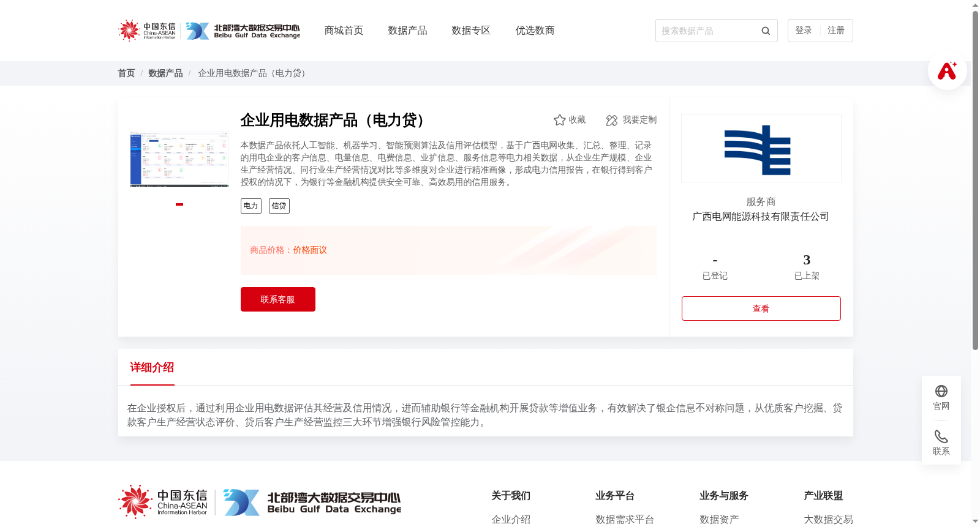This screenshot has width=980, height=527.
Task: Click the 已登记 label
Action: (x=715, y=276)
